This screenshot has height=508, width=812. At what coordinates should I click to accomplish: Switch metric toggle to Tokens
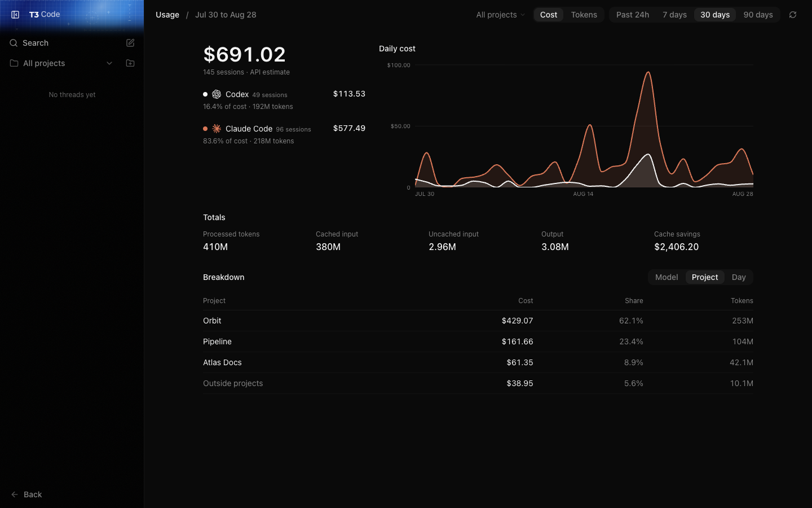pyautogui.click(x=584, y=15)
